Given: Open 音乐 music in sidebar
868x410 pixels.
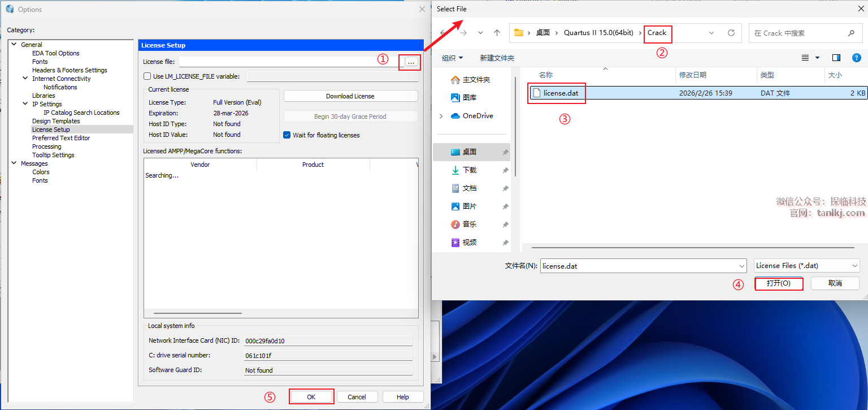Looking at the screenshot, I should [464, 224].
